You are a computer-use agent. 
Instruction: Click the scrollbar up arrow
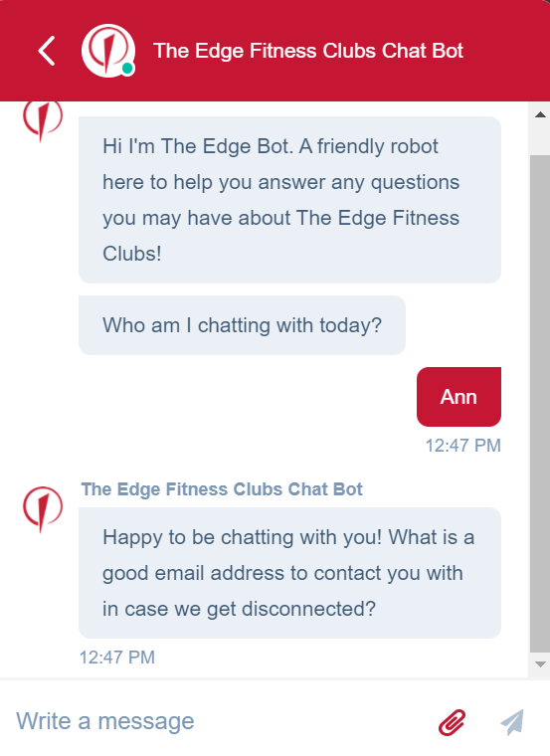point(540,114)
